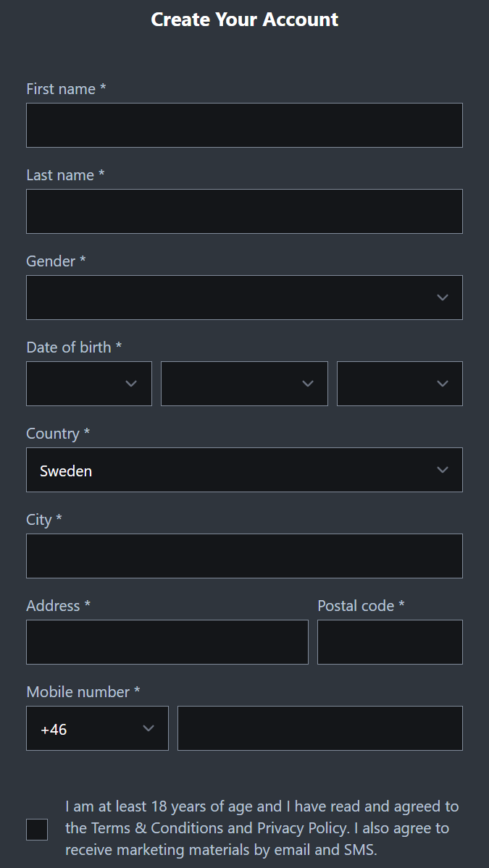Click the Gender dropdown chevron icon
This screenshot has height=868, width=489.
(443, 298)
